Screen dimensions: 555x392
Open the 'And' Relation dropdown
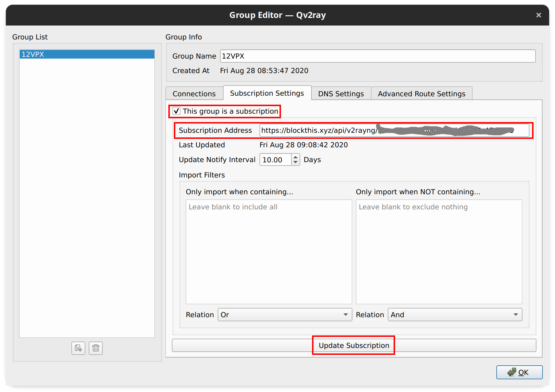click(455, 315)
